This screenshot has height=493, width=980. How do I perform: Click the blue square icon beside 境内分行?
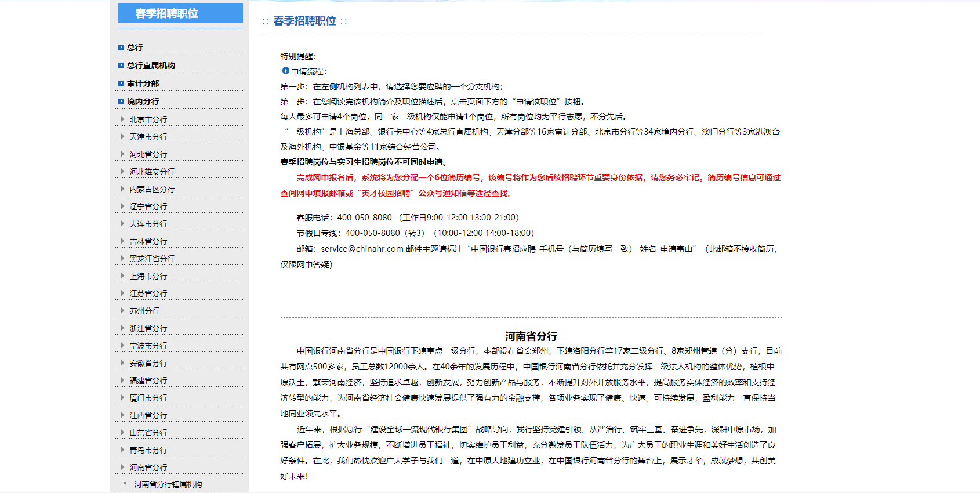tap(121, 101)
